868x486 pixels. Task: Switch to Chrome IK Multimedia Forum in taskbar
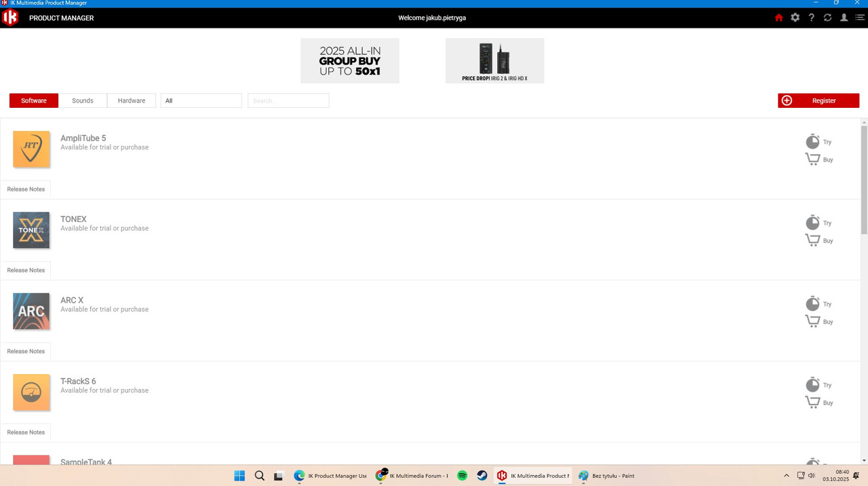(412, 476)
